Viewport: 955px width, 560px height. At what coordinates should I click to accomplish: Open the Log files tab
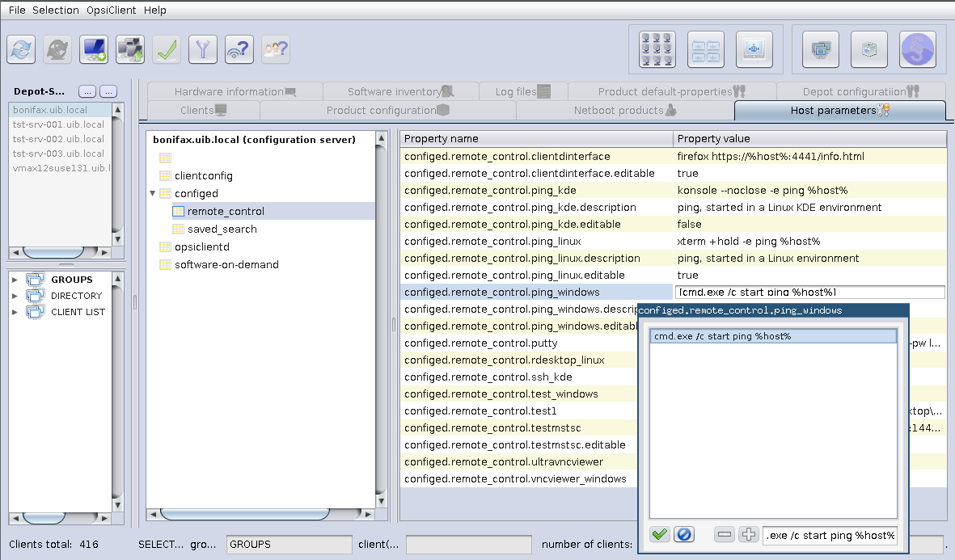[522, 91]
